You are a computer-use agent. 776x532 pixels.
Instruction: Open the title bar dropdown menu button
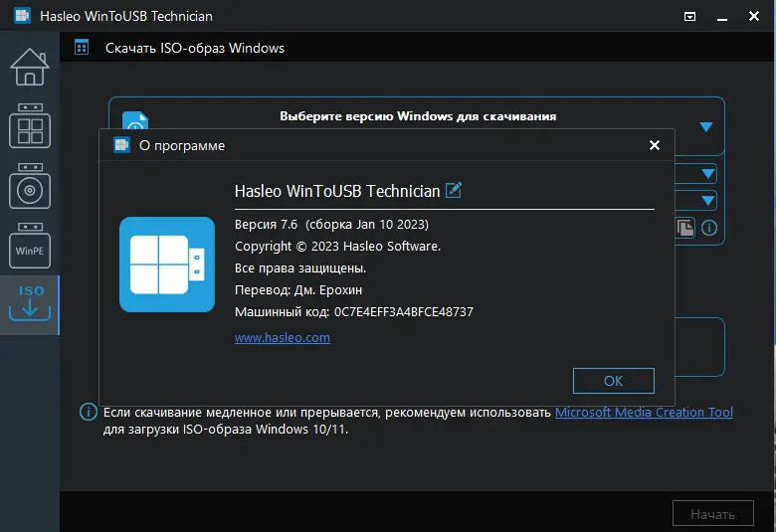pos(690,17)
